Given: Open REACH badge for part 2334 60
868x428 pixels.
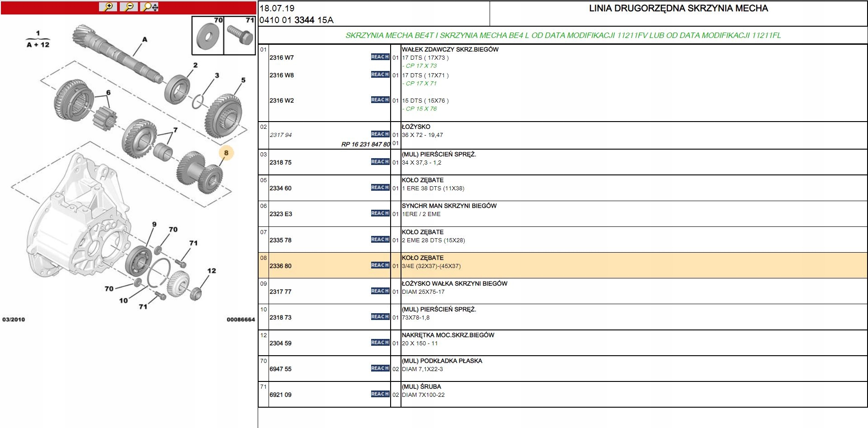Looking at the screenshot, I should (380, 188).
